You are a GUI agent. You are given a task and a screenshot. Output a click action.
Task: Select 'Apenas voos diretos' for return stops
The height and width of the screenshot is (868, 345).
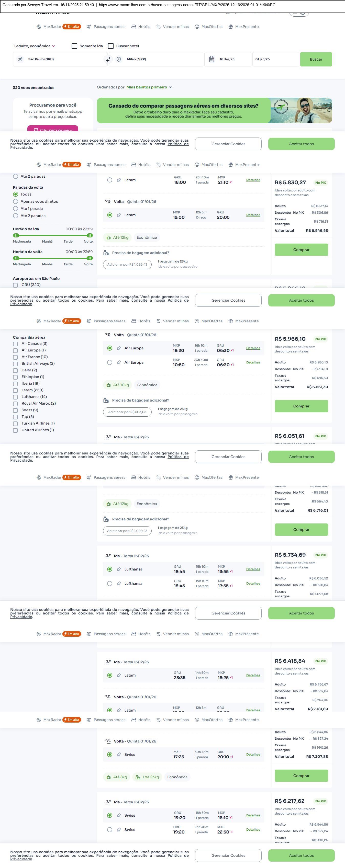[16, 201]
